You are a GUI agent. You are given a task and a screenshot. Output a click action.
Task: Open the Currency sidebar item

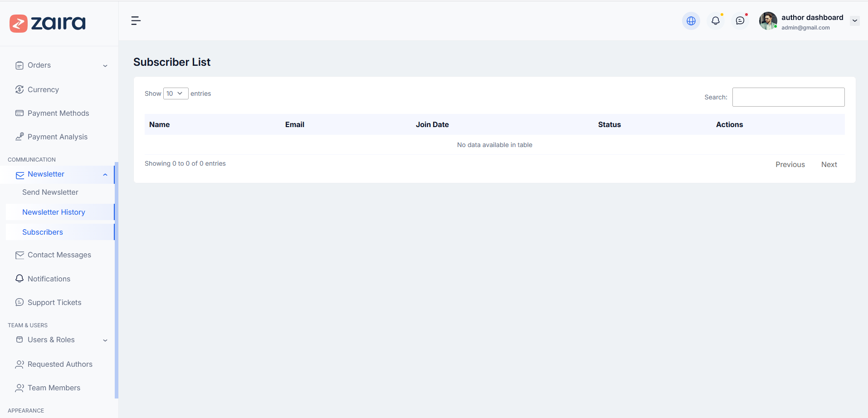pyautogui.click(x=43, y=89)
